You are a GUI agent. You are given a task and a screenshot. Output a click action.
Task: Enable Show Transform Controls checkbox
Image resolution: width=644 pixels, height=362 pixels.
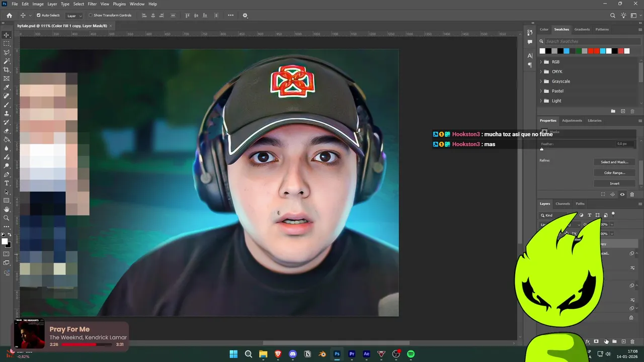point(91,16)
